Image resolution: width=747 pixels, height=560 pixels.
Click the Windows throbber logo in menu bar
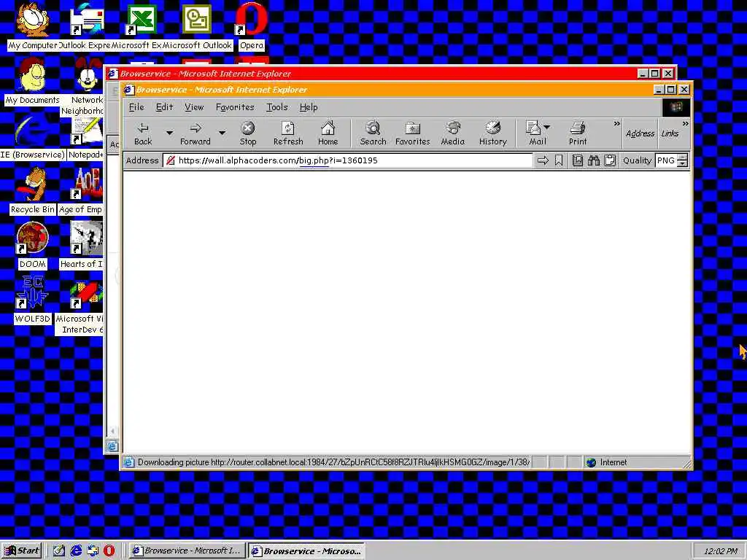pos(676,107)
